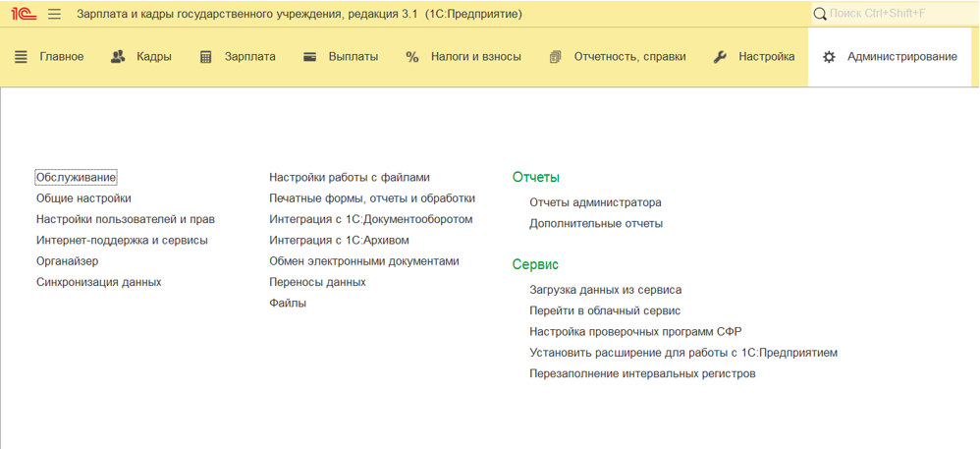
Task: Open Интеграция с 1С:Документооборотом
Action: 371,219
